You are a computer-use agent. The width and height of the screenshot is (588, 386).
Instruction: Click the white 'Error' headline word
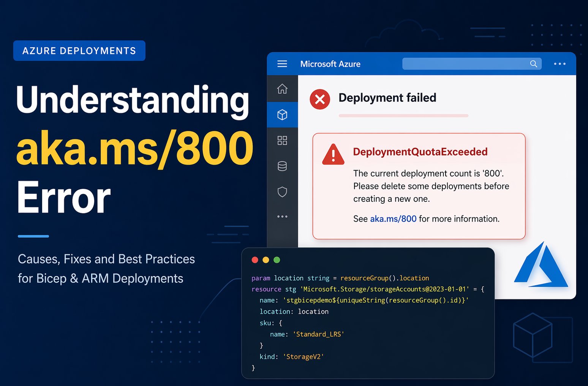click(63, 198)
